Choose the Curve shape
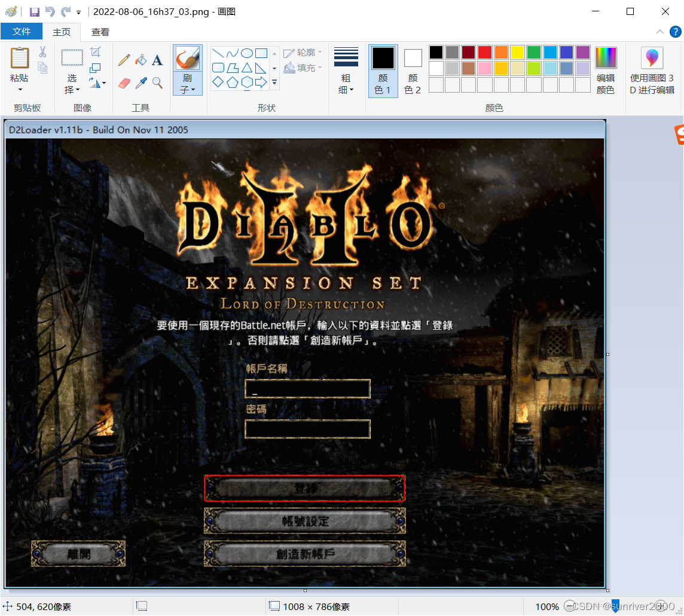The width and height of the screenshot is (684, 616). click(233, 53)
